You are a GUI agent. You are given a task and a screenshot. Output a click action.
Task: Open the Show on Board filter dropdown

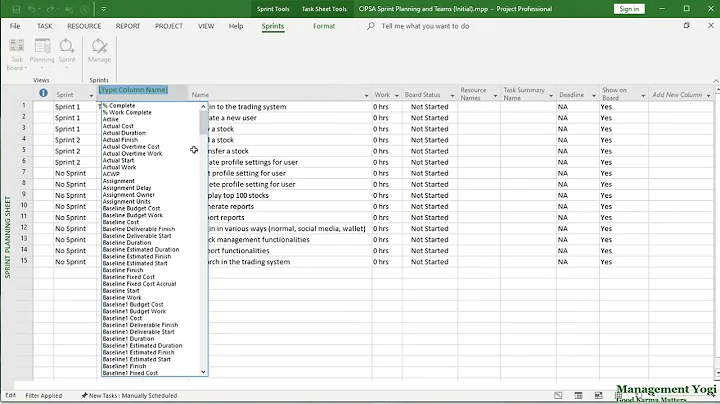click(643, 95)
